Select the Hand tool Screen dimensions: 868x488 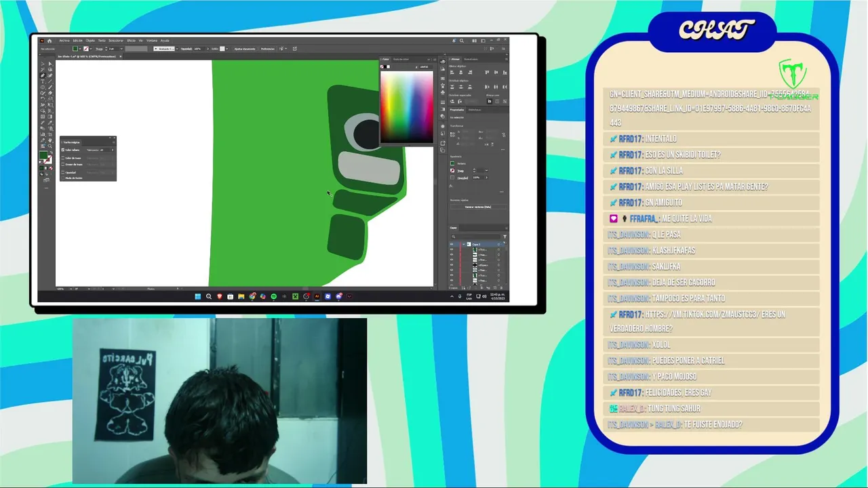pyautogui.click(x=50, y=140)
